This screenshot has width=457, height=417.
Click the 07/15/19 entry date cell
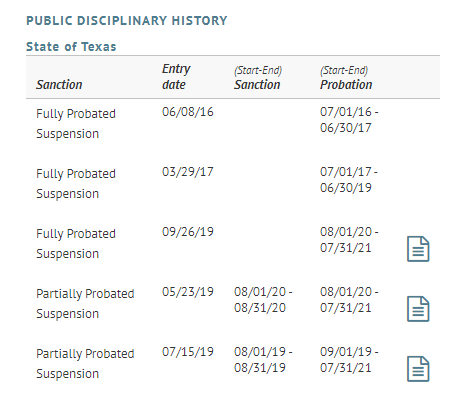tap(188, 352)
